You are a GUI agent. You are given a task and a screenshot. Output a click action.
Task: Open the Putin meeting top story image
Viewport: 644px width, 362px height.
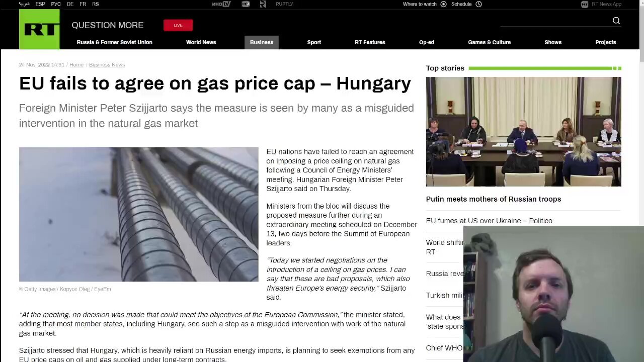523,132
